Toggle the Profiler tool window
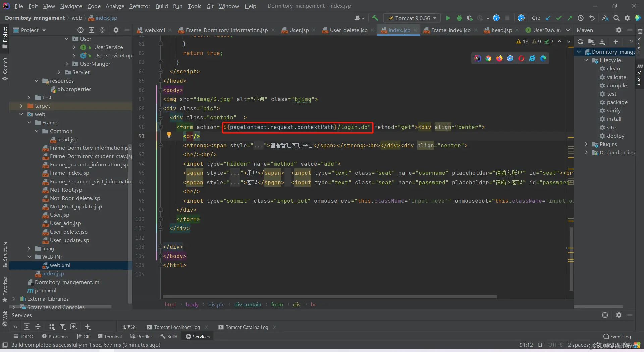644x352 pixels. pyautogui.click(x=141, y=336)
